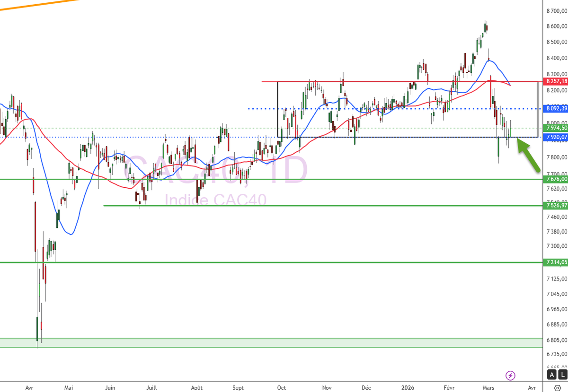
Task: Click the 7 045,00 price scale value
Action: pos(557,294)
